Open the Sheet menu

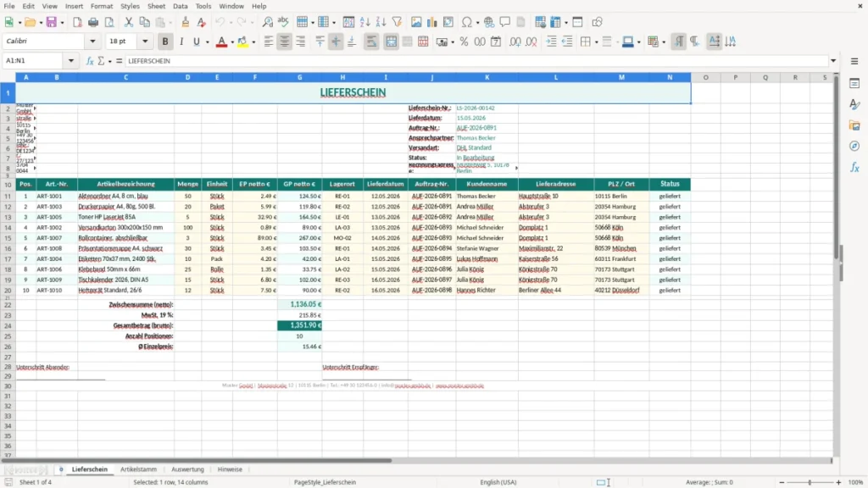[156, 6]
